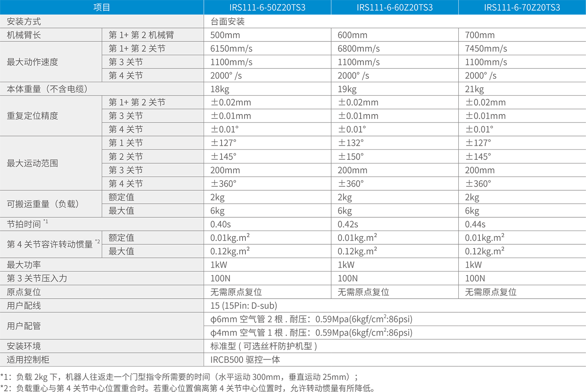Select the IRS111-6-60Z20TS3 column header
The width and height of the screenshot is (586, 392).
coord(395,7)
